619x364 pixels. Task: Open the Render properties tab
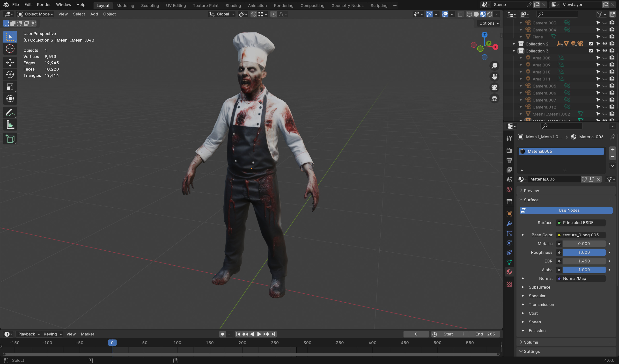click(x=509, y=150)
